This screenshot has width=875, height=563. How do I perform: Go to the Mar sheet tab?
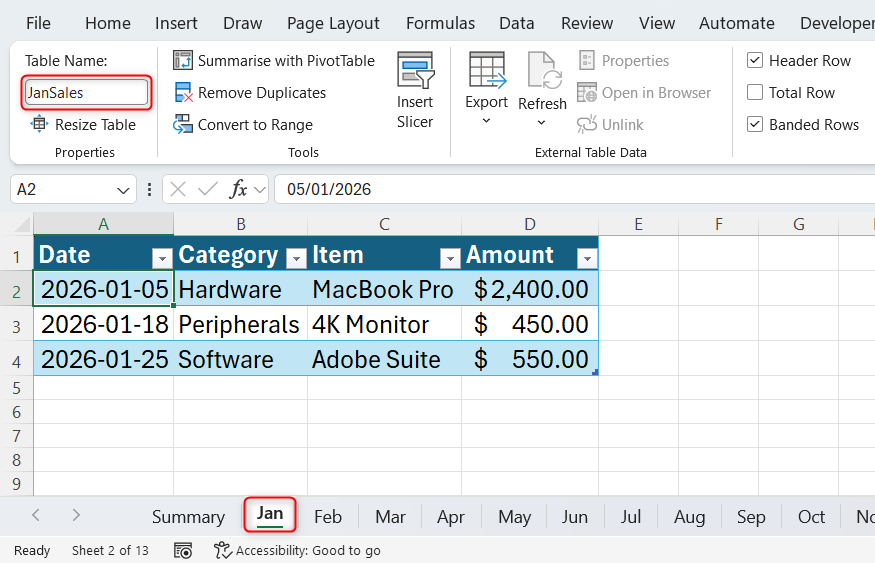coord(390,517)
